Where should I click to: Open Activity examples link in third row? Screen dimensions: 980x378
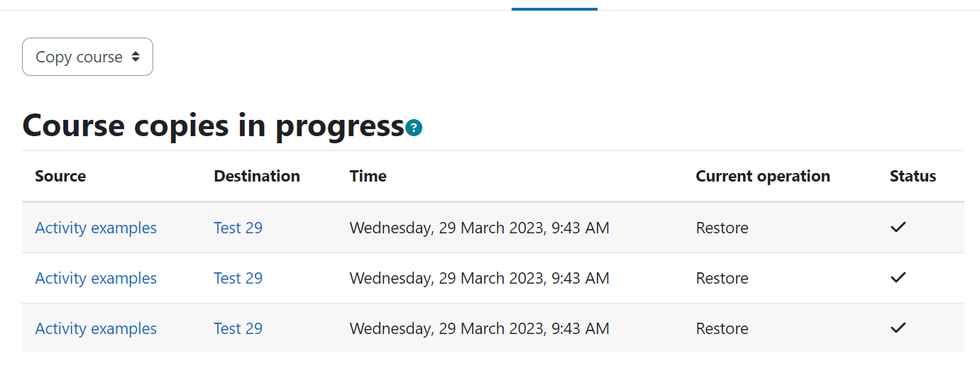click(x=96, y=328)
